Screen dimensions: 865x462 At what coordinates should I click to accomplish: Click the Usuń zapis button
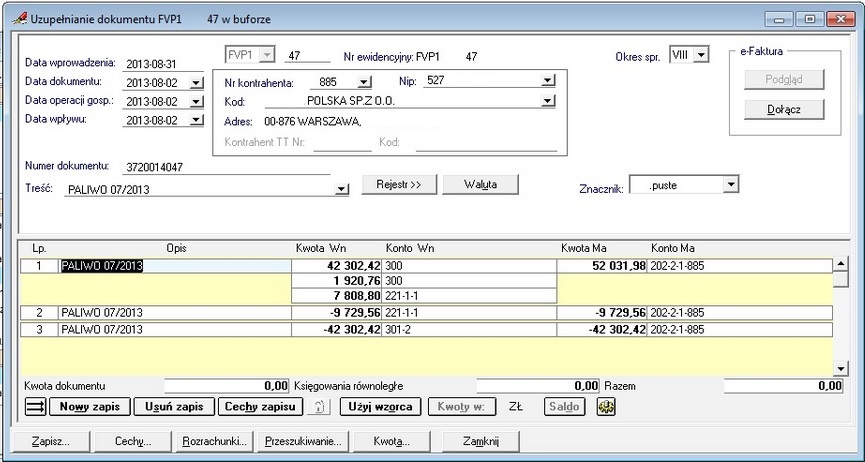(174, 407)
